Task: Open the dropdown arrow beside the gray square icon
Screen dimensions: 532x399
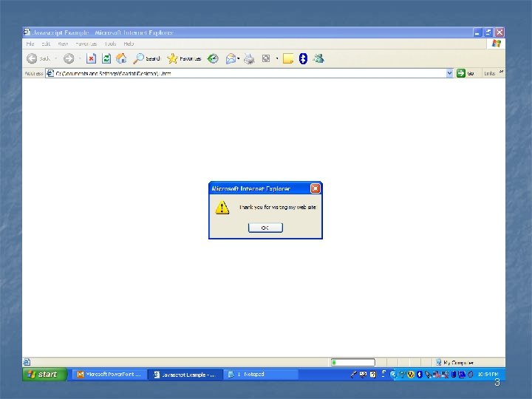Action: tap(277, 58)
